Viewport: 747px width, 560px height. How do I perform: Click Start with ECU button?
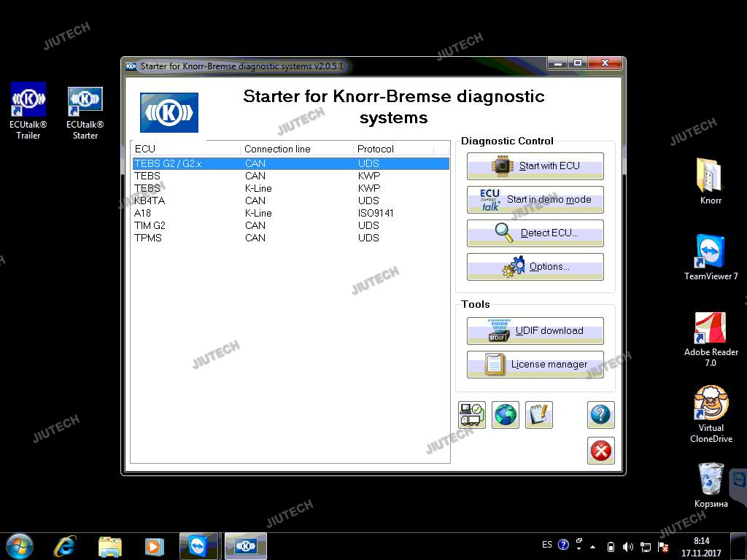[535, 166]
